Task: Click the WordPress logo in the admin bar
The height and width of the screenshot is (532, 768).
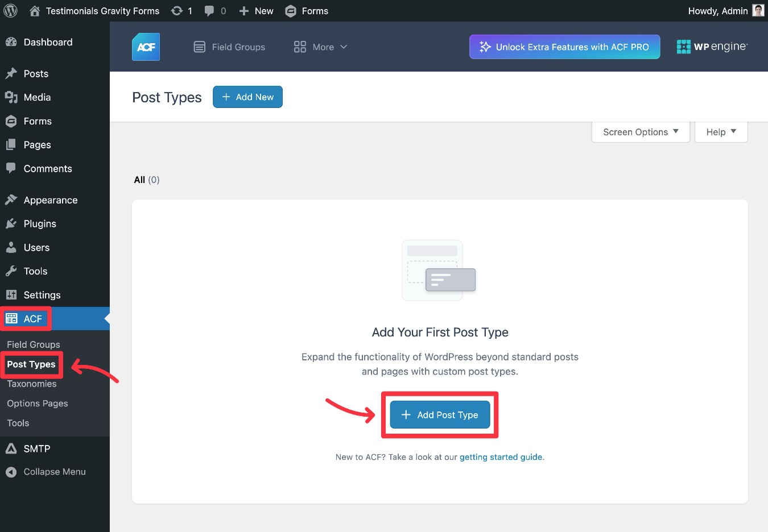Action: 10,10
